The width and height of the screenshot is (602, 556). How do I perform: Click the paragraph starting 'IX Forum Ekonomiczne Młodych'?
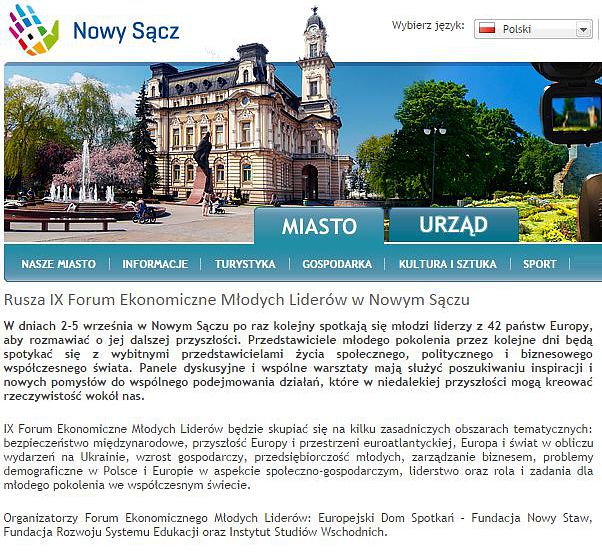pos(298,457)
